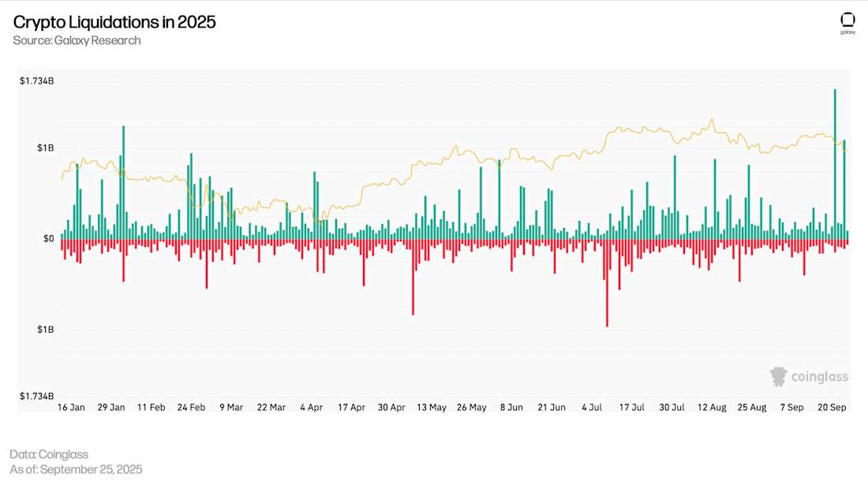The height and width of the screenshot is (489, 868).
Task: Click the As of: September 25, 2025 text
Action: [x=77, y=469]
